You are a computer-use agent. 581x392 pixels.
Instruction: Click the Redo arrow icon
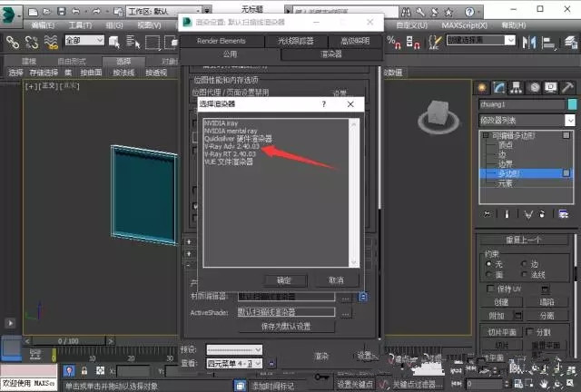click(x=97, y=12)
